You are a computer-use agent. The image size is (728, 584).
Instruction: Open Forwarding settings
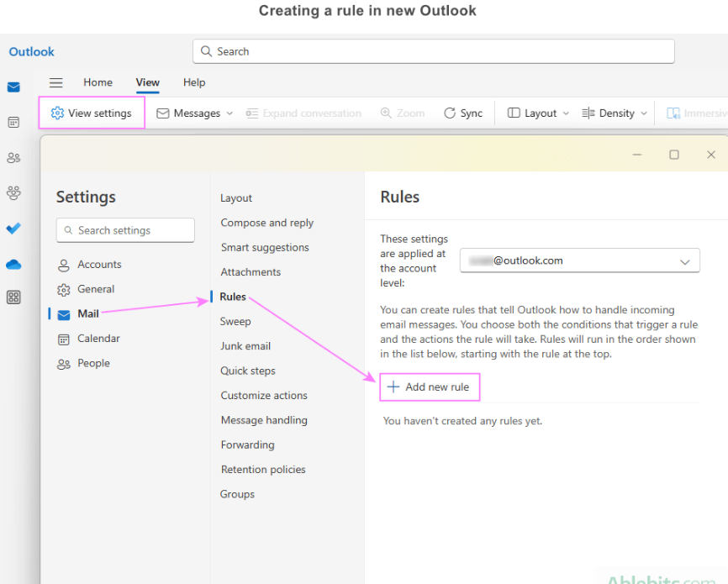click(247, 445)
